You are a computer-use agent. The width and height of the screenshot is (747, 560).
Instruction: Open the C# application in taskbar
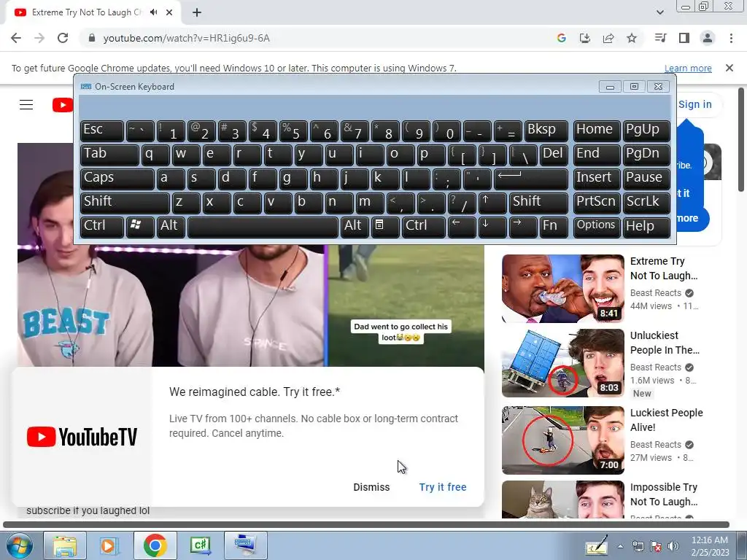200,545
